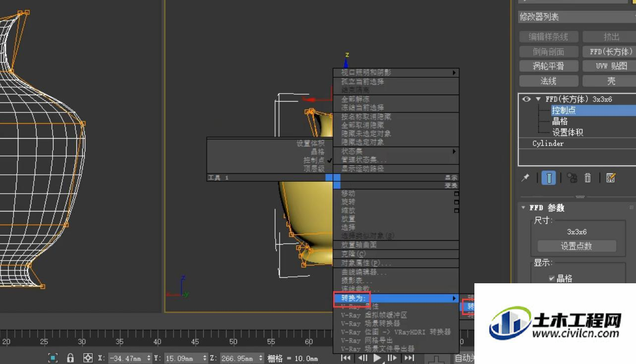
Task: Step to next frame
Action: (x=393, y=358)
